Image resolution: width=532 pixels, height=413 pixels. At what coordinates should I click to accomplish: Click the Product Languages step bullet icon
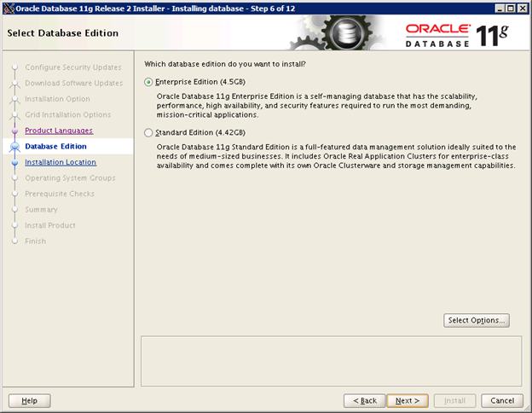14,131
